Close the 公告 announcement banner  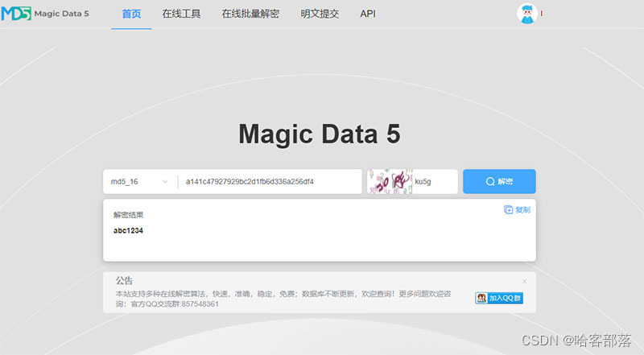(524, 282)
